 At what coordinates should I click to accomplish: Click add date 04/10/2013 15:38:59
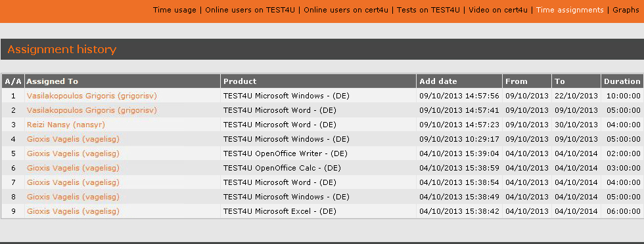[459, 168]
